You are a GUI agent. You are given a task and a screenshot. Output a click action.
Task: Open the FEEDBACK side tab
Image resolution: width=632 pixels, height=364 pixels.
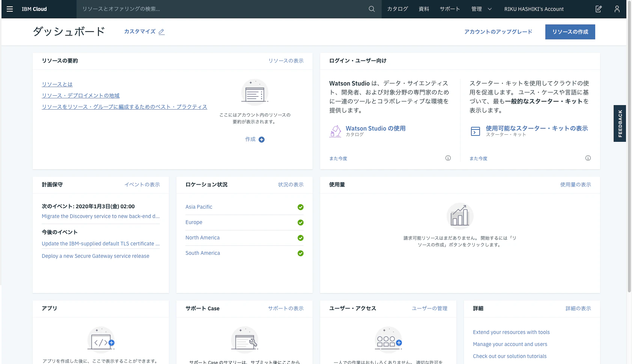coord(620,123)
